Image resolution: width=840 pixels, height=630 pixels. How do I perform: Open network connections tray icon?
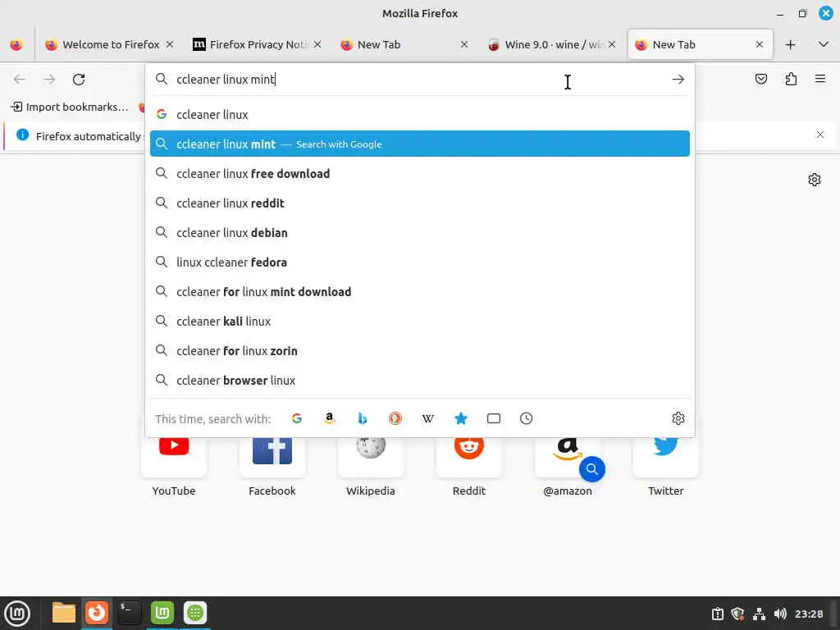coord(759,614)
